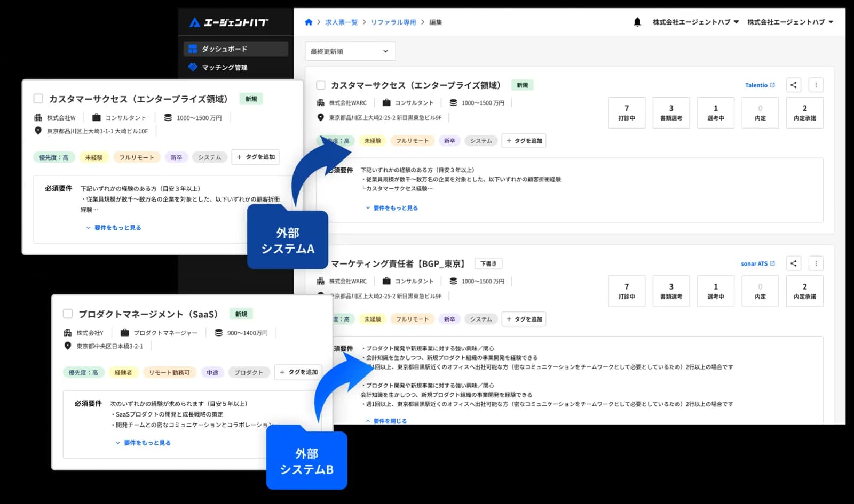This screenshot has height=504, width=854.
Task: Open 3 書類選考 box on カスタマーサクセス card
Action: click(x=671, y=113)
